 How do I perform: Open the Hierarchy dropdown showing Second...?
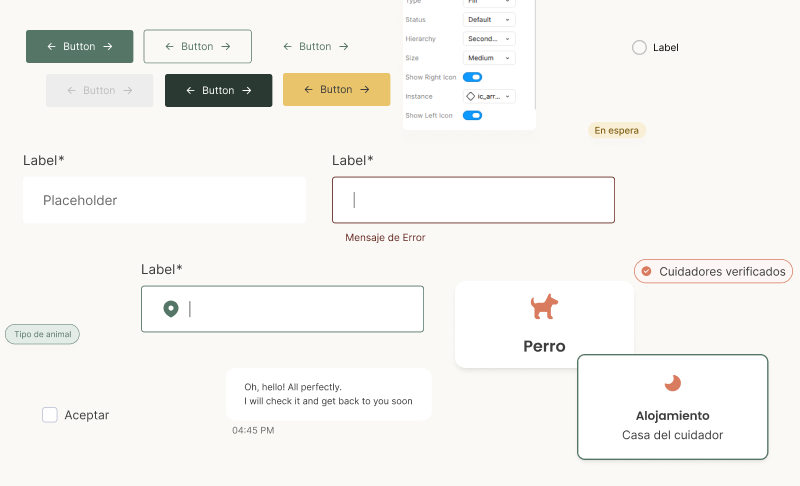point(489,39)
